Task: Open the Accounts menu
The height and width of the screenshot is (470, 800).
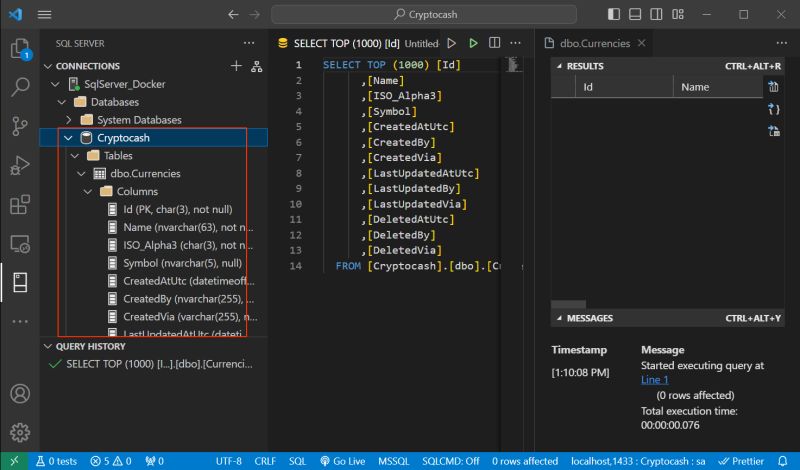Action: (20, 393)
